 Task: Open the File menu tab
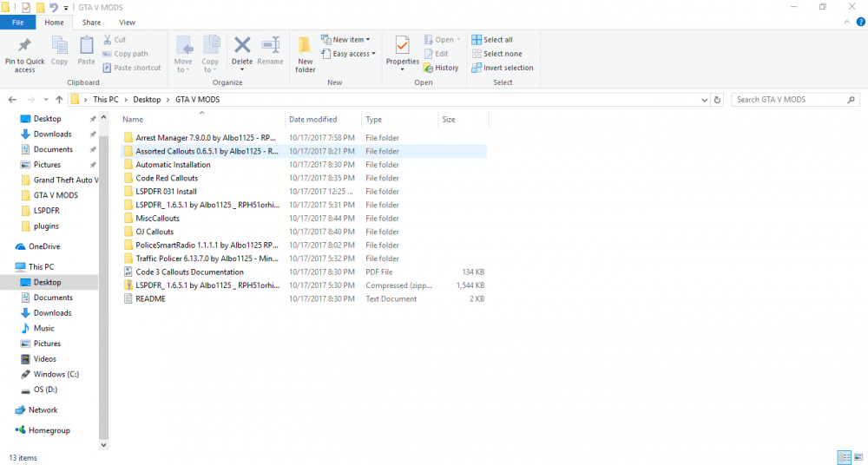pos(17,23)
